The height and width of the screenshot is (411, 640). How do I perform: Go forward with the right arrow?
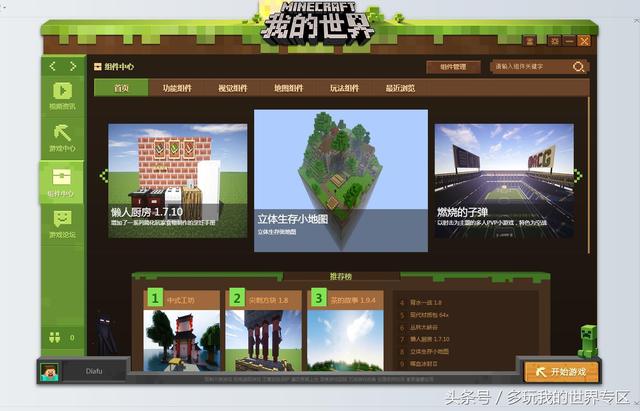[x=73, y=66]
